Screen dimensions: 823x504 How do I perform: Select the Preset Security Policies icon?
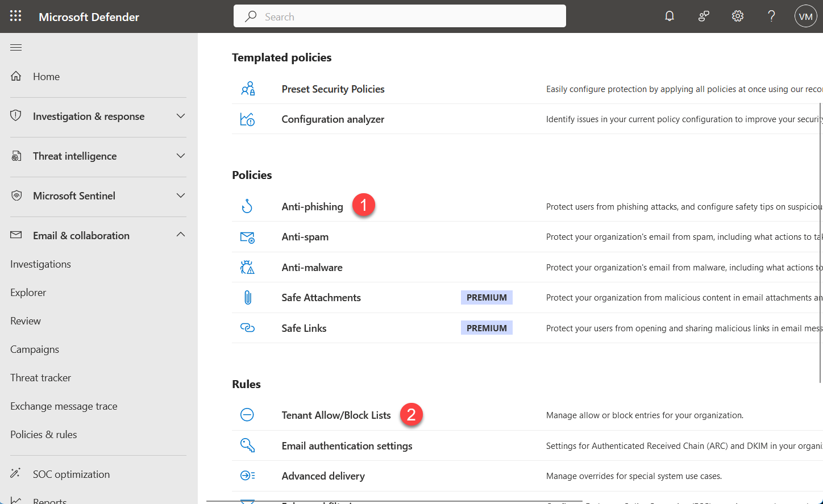point(247,89)
